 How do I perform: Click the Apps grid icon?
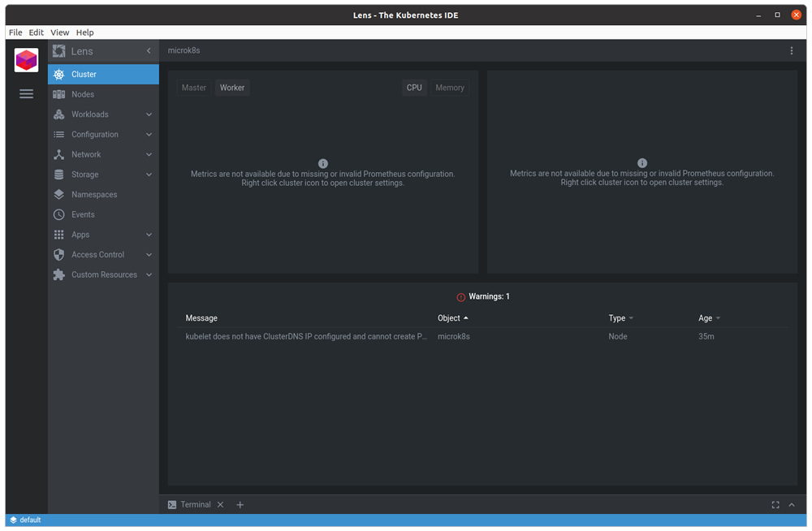[59, 235]
